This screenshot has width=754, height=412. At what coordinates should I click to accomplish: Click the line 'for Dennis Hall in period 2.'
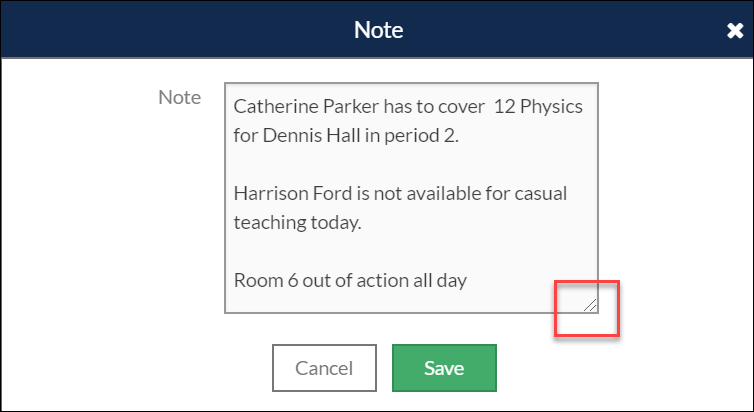click(x=346, y=135)
